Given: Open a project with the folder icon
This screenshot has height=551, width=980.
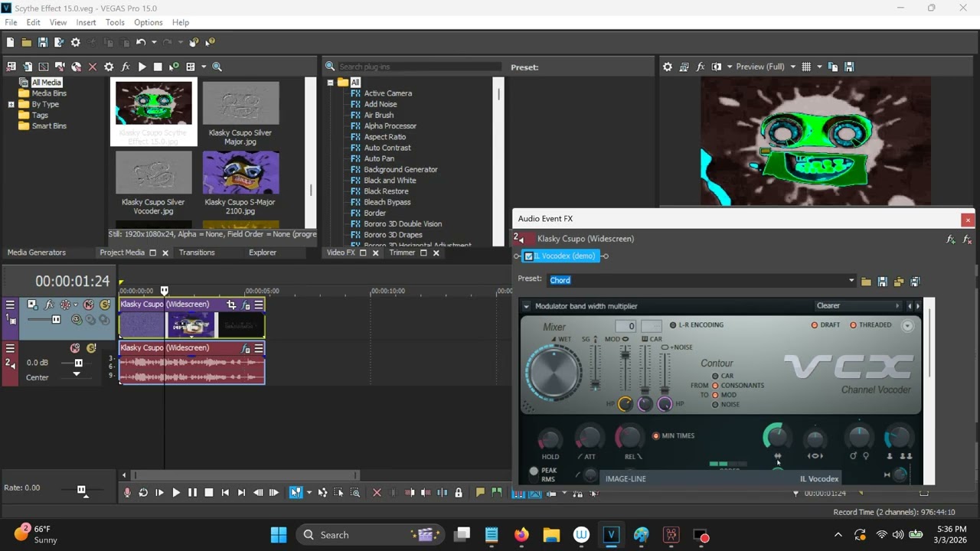Looking at the screenshot, I should coord(26,42).
